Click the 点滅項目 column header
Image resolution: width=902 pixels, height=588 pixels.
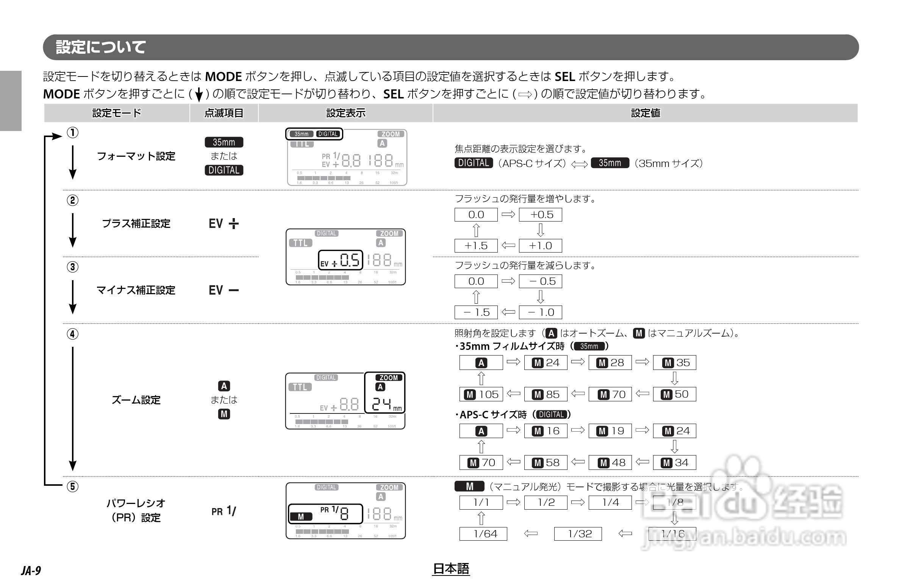[x=224, y=113]
